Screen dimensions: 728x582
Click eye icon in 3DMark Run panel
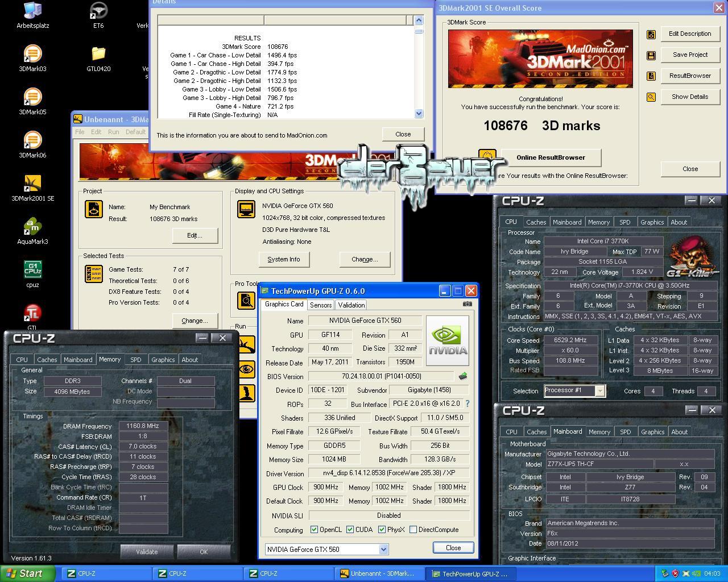pyautogui.click(x=246, y=369)
